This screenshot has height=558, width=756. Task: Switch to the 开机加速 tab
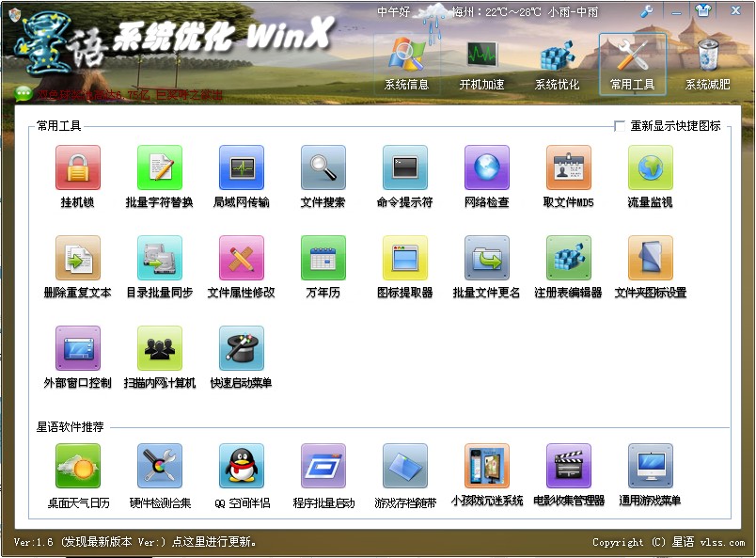point(481,64)
